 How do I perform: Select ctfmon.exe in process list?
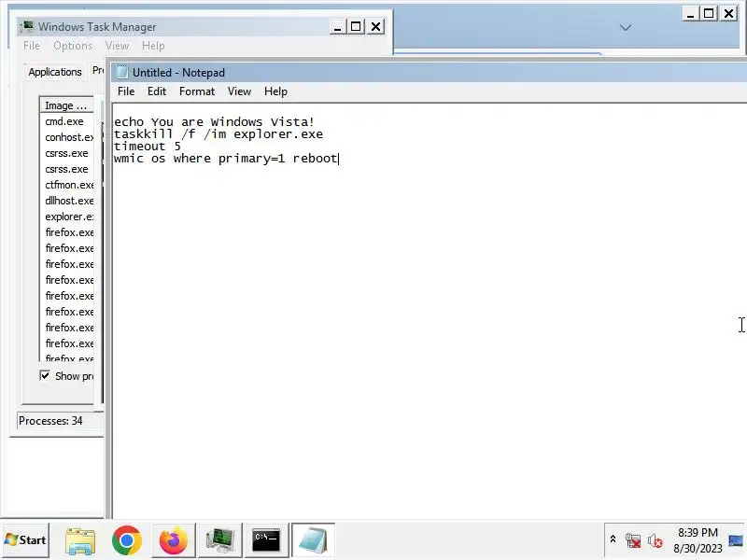pos(67,185)
